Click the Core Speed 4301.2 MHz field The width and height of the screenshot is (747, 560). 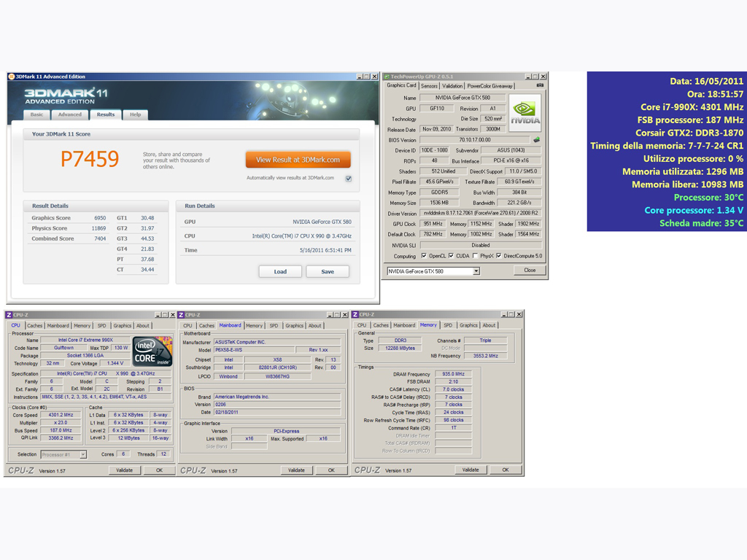coord(61,415)
